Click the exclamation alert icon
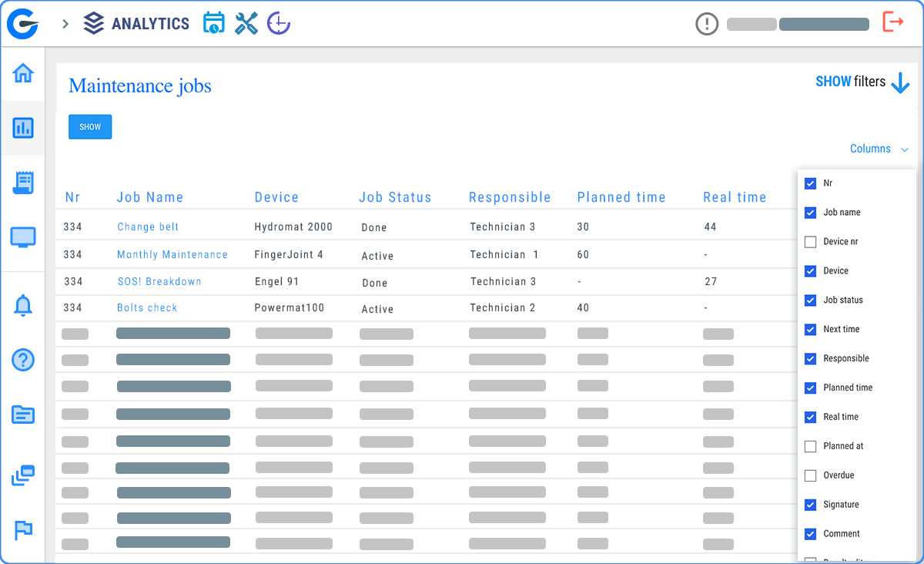Image resolution: width=924 pixels, height=564 pixels. (x=706, y=24)
